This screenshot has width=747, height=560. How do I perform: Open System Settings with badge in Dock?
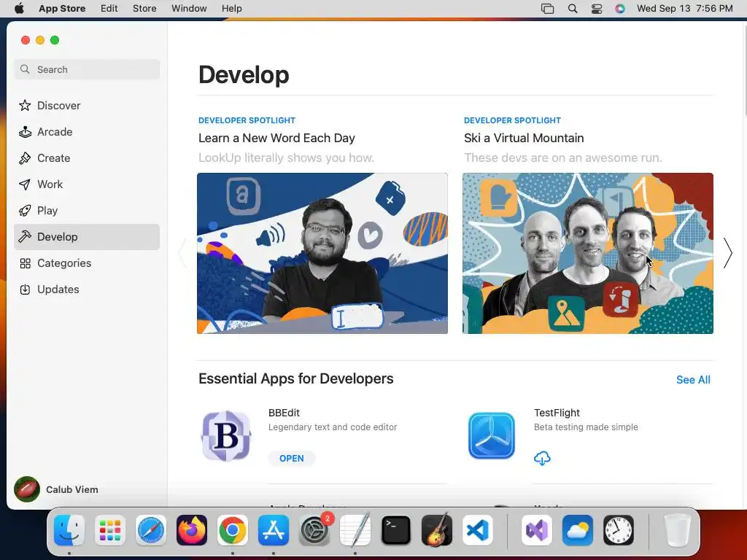[x=314, y=530]
